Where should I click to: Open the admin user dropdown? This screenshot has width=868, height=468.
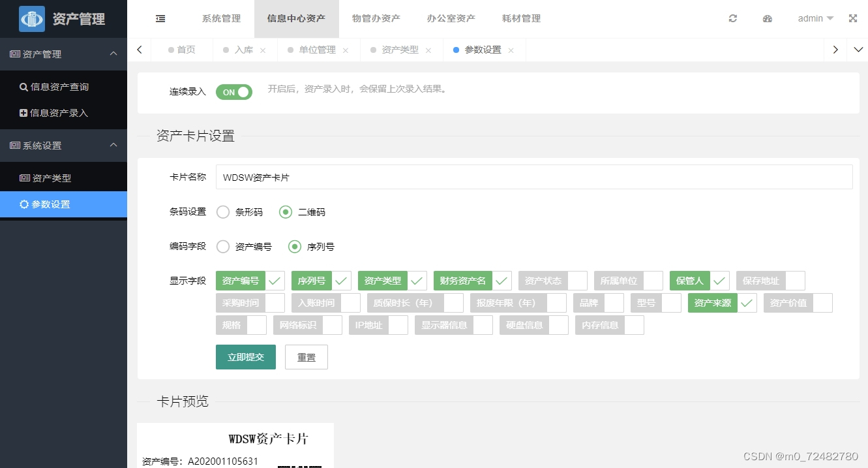click(816, 19)
